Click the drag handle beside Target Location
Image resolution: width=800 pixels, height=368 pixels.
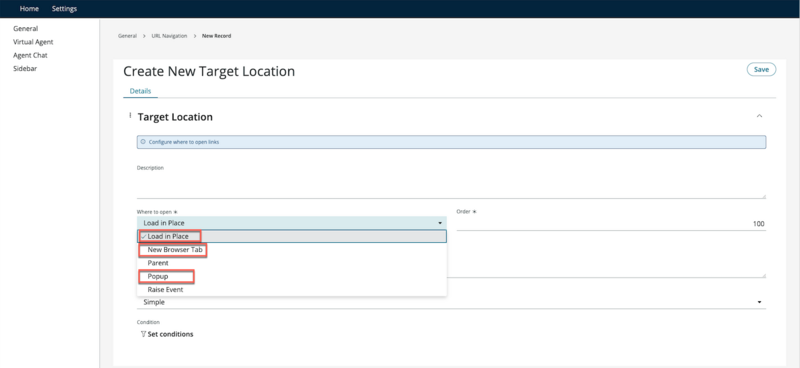[x=130, y=116]
